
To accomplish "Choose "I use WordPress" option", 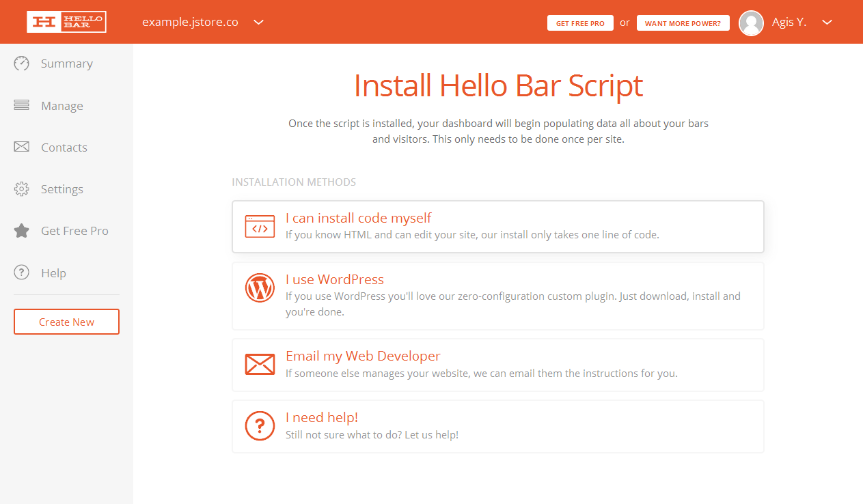I will tap(498, 296).
